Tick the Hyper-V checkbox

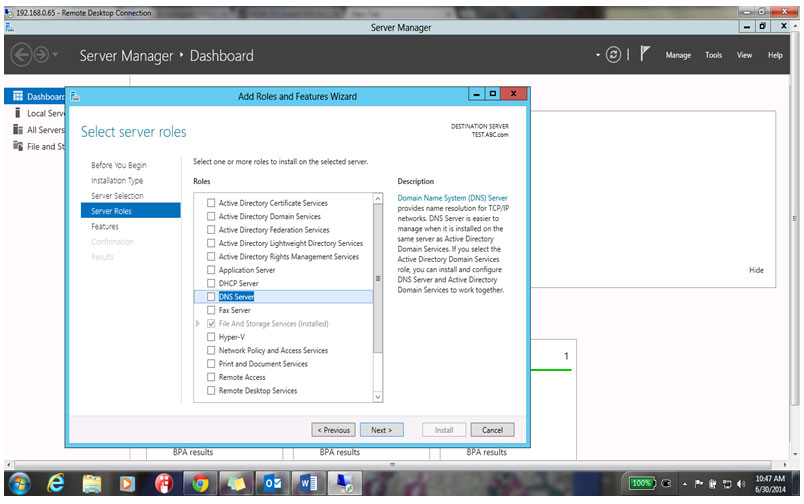211,337
